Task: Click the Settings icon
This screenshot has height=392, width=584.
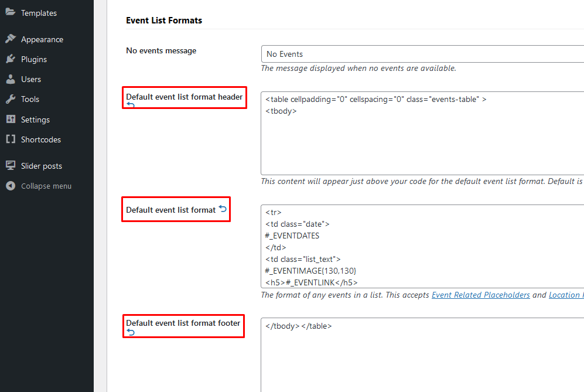Action: point(11,119)
